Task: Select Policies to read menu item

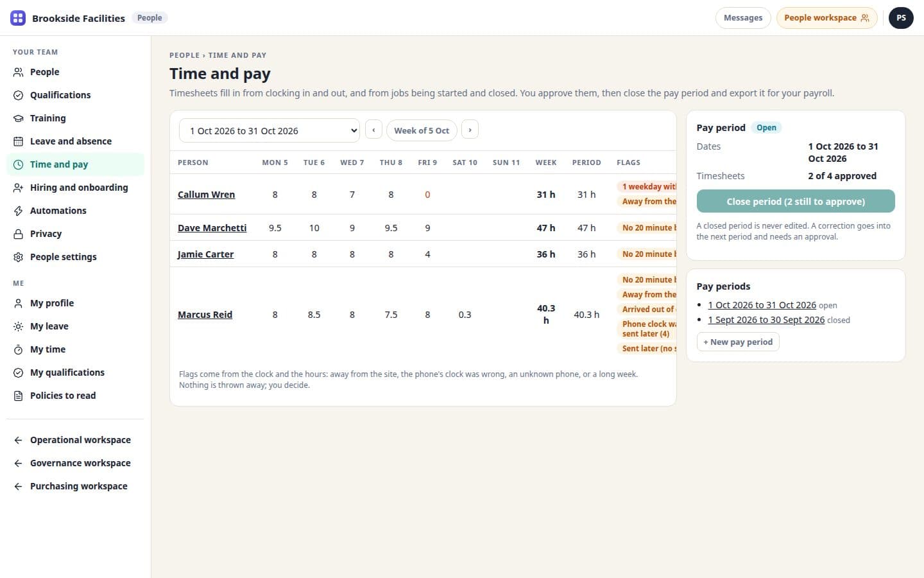Action: click(x=75, y=396)
